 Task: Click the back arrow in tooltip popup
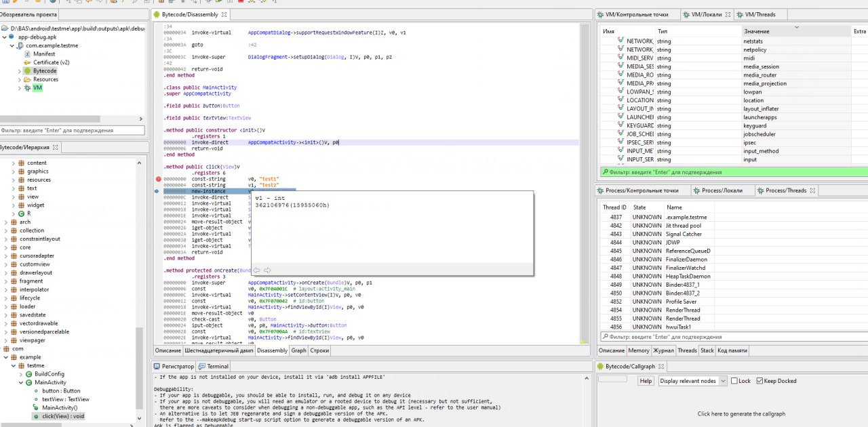point(256,270)
